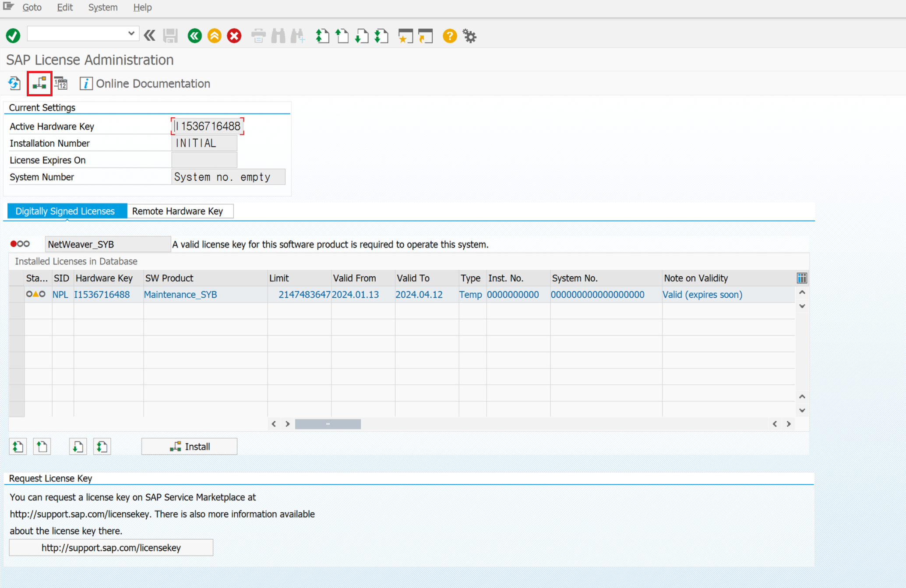Click the green checkmark Enter icon
This screenshot has width=906, height=588.
(x=13, y=35)
